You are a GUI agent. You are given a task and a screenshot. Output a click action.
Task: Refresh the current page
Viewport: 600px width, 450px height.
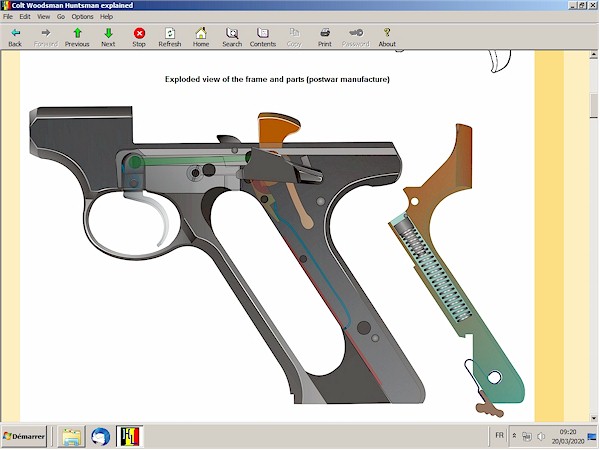[x=170, y=37]
